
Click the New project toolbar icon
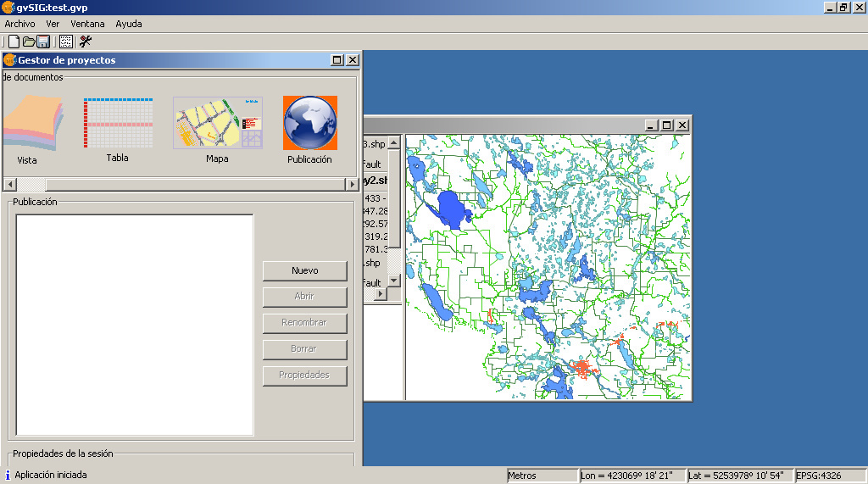(14, 42)
